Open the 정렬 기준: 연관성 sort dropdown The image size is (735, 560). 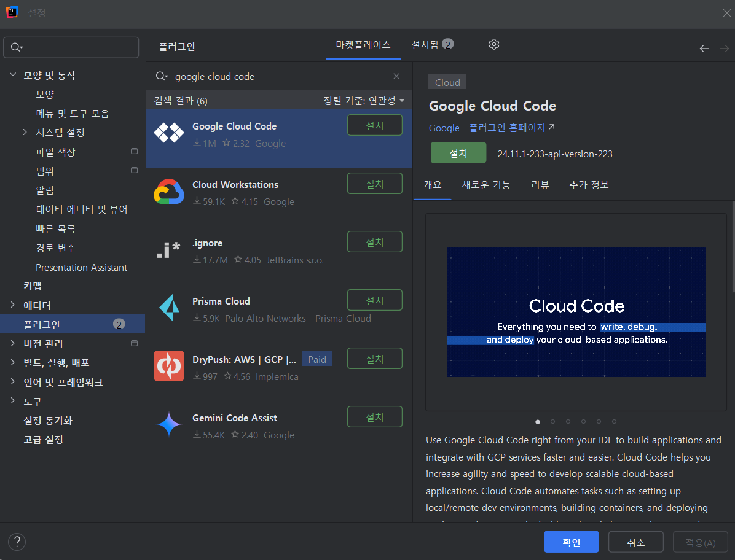[364, 101]
